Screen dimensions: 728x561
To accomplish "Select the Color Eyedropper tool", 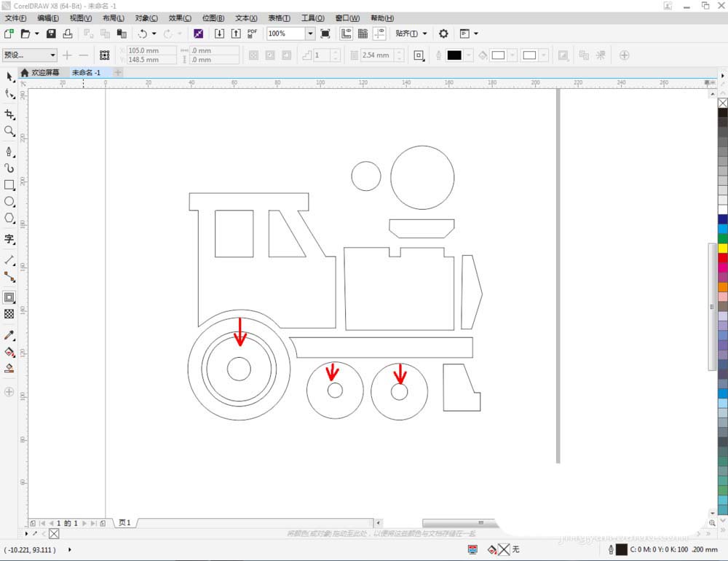I will (x=9, y=335).
